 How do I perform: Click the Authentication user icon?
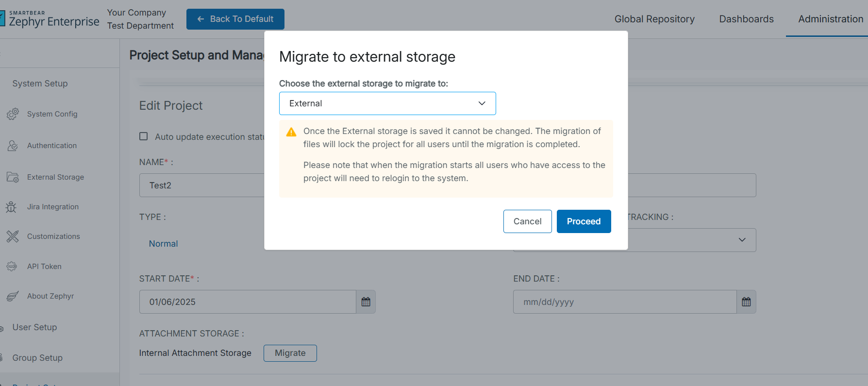coord(13,146)
